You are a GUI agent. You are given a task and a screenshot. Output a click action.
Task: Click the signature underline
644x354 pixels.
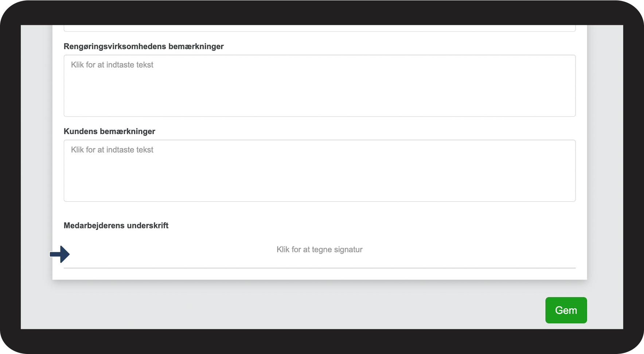(x=319, y=268)
